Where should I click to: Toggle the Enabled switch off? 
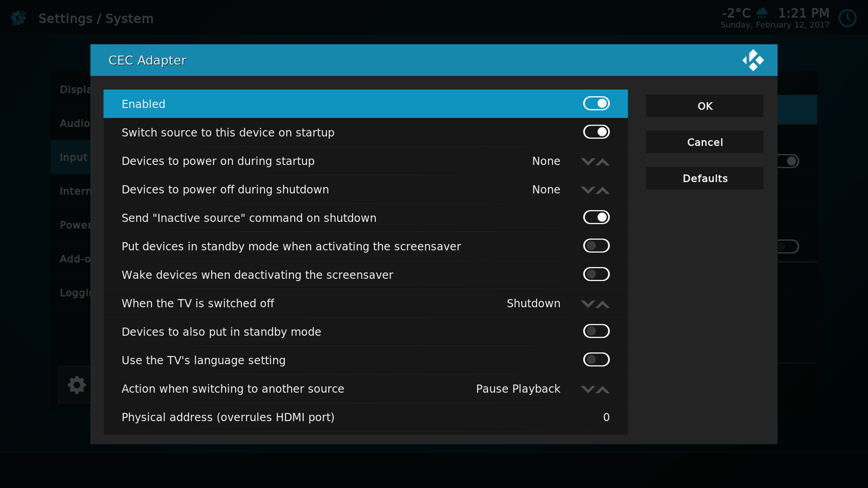pyautogui.click(x=596, y=103)
